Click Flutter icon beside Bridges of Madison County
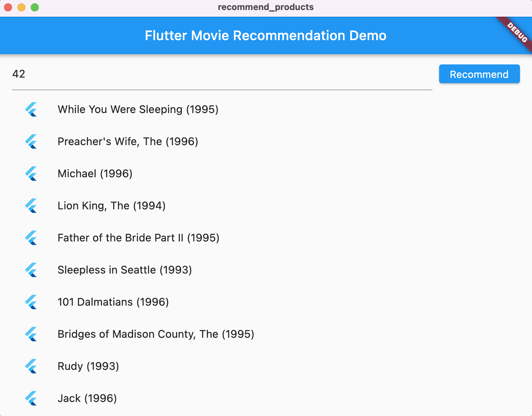The height and width of the screenshot is (416, 532). tap(31, 334)
